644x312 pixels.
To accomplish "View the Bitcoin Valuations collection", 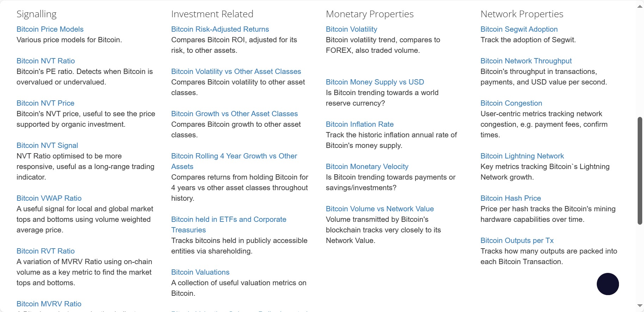I will [x=200, y=272].
